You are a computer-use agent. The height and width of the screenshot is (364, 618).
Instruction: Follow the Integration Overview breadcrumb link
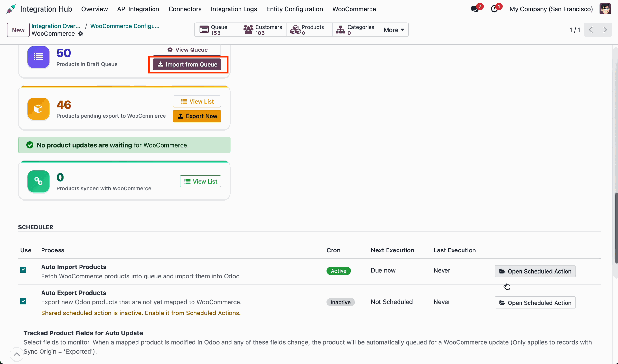pos(56,26)
